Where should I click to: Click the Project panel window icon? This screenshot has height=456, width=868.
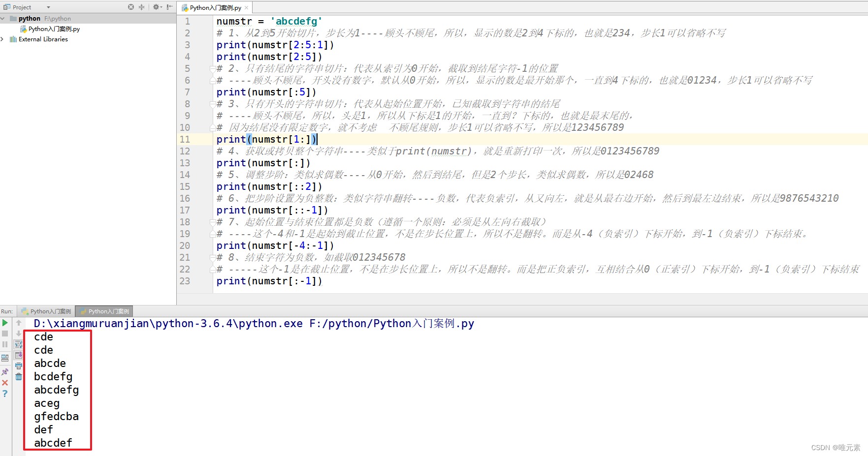click(6, 7)
